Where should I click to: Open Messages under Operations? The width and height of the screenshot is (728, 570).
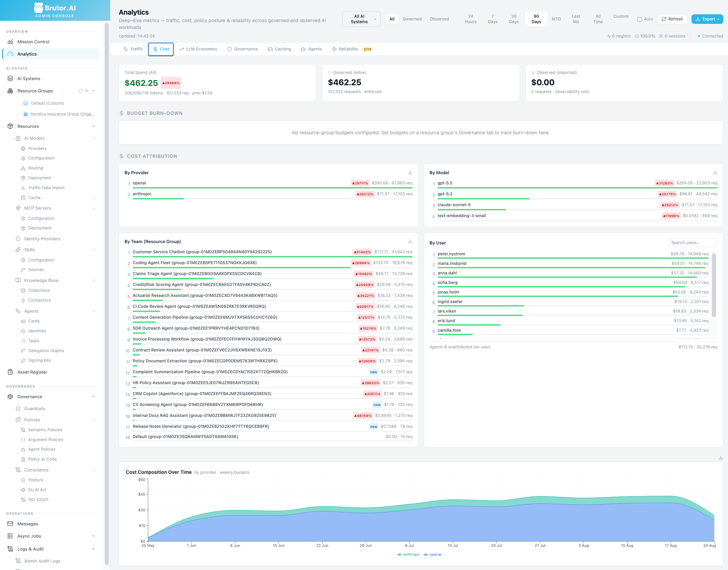pos(51,524)
